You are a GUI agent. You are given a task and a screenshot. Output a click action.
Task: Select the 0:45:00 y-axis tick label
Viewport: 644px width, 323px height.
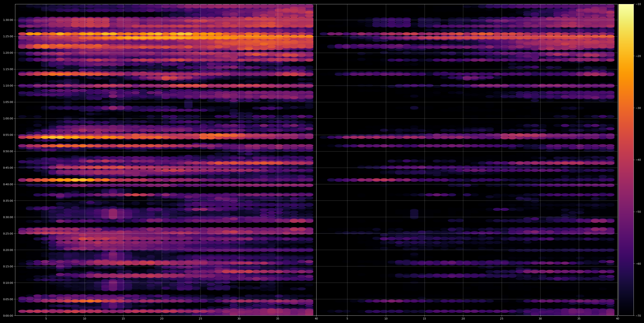pos(8,168)
